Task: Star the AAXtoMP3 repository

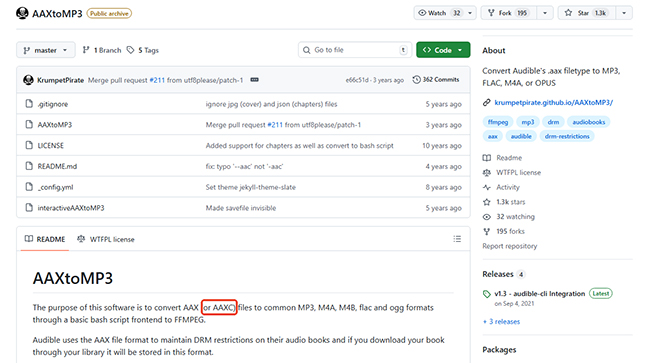Action: tap(587, 13)
